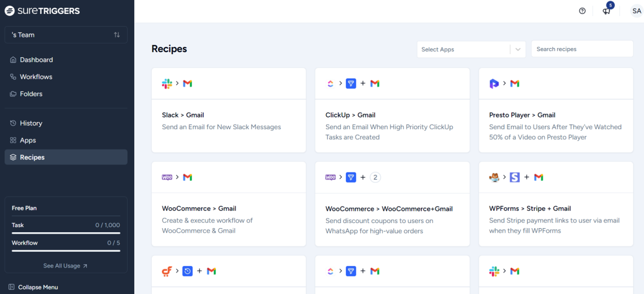Open the SA user avatar menu
The width and height of the screenshot is (644, 294).
point(637,11)
